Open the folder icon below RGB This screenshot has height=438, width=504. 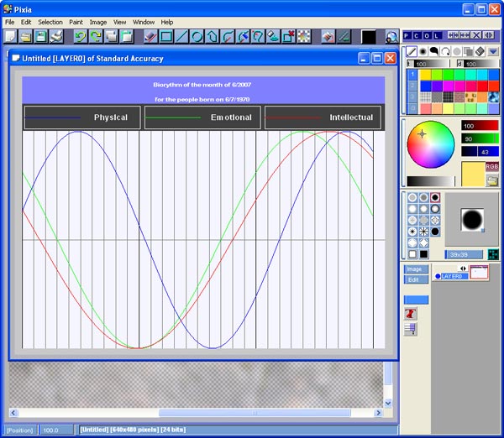click(492, 180)
